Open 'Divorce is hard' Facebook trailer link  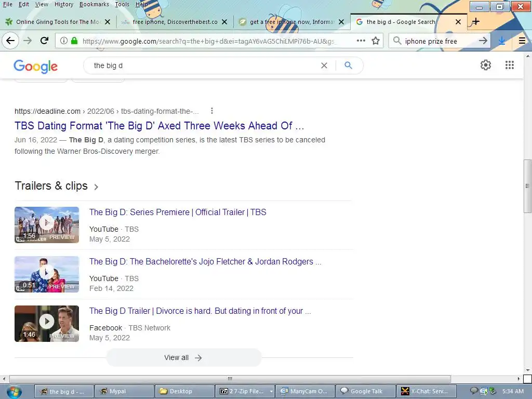pos(200,311)
